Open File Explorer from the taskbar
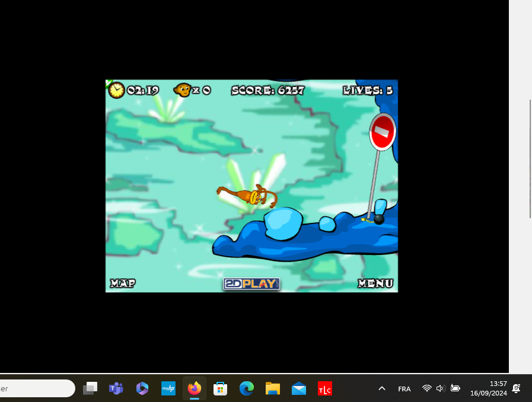Screen dimensions: 532x402 pyautogui.click(x=272, y=388)
